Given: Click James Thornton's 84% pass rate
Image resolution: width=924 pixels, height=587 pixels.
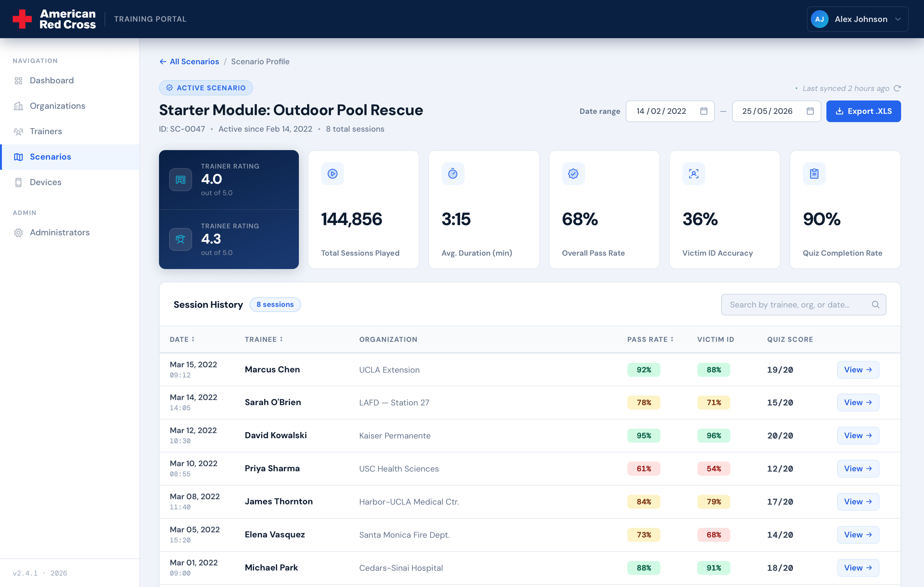Looking at the screenshot, I should tap(644, 501).
